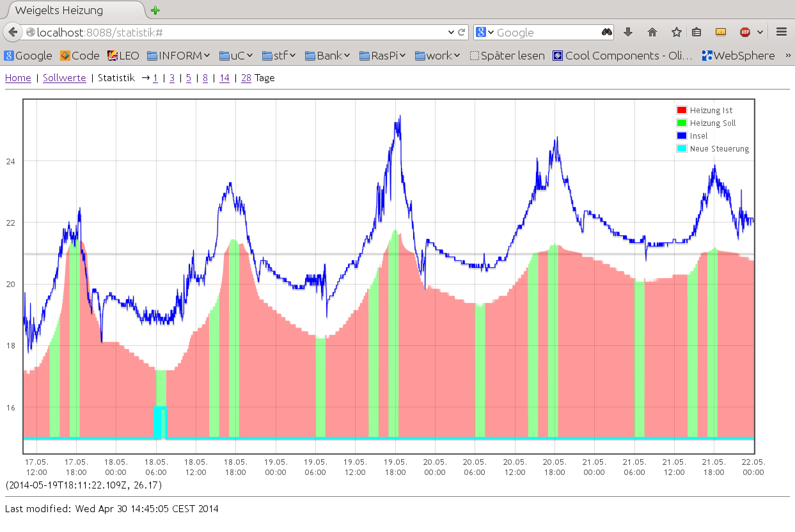Click the green Heizung Soll legend swatch
Image resolution: width=795 pixels, height=532 pixels.
(x=682, y=123)
